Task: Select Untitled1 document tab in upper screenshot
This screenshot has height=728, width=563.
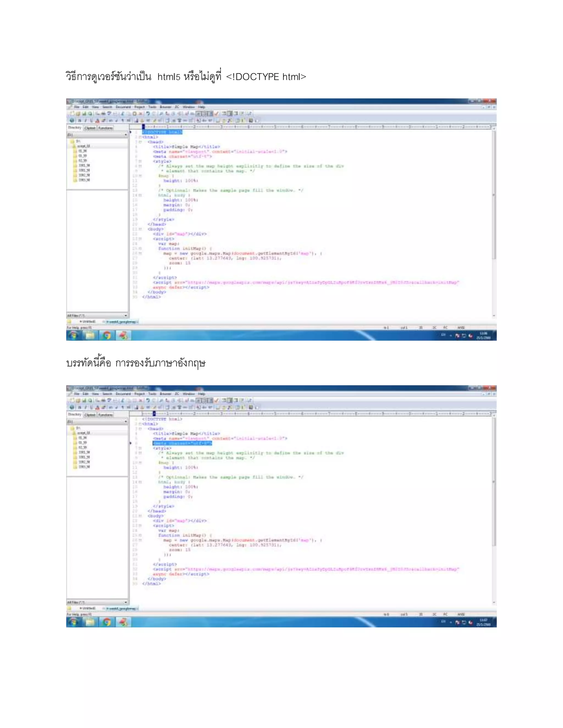Action: 87,321
